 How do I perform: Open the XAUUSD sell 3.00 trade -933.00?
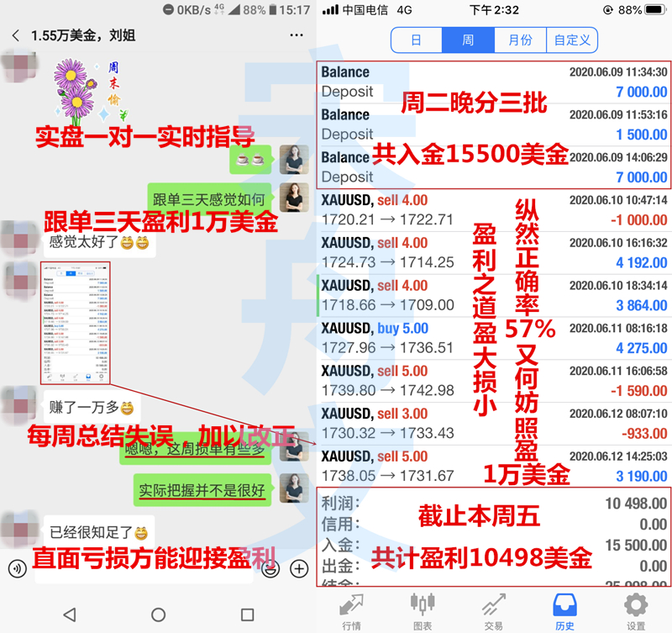click(494, 424)
